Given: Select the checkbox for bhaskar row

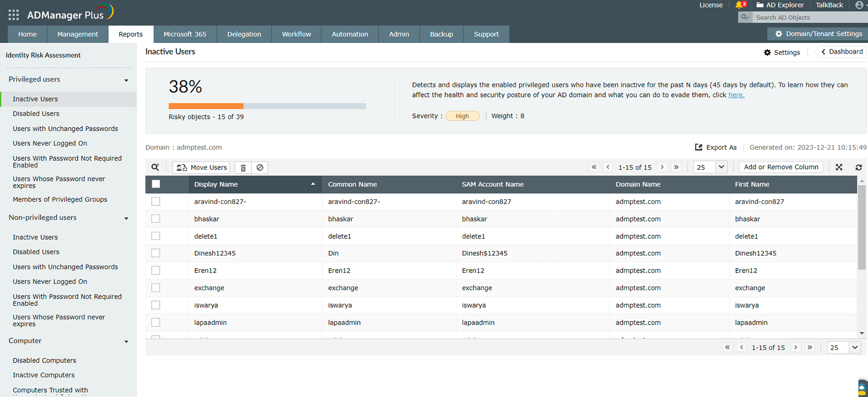Looking at the screenshot, I should point(156,219).
